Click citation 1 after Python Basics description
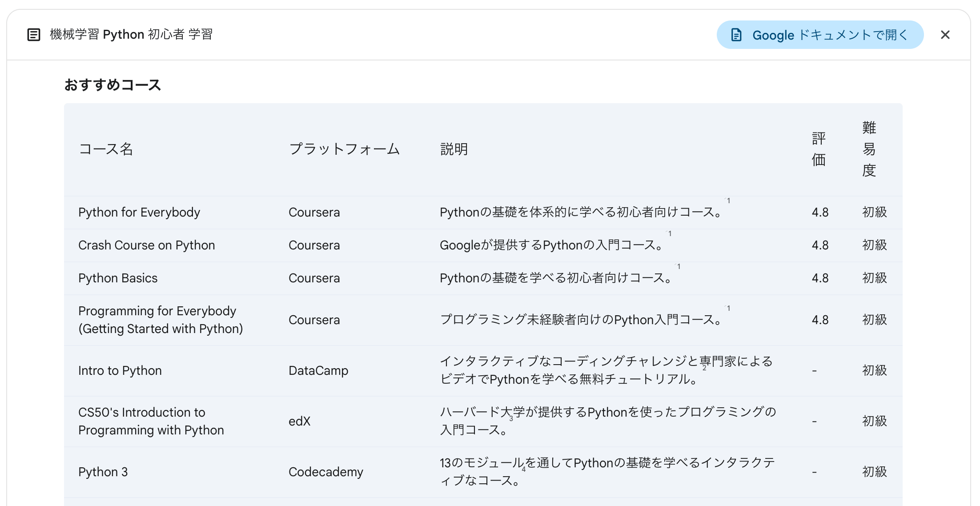The width and height of the screenshot is (980, 506). 679,267
